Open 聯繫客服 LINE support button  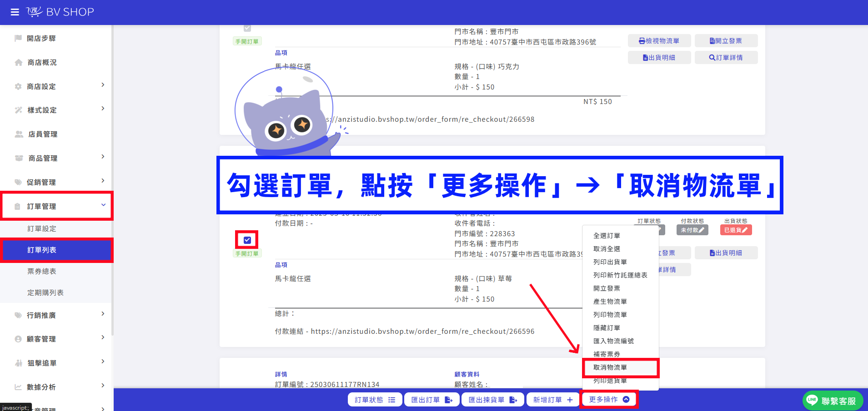tap(833, 401)
